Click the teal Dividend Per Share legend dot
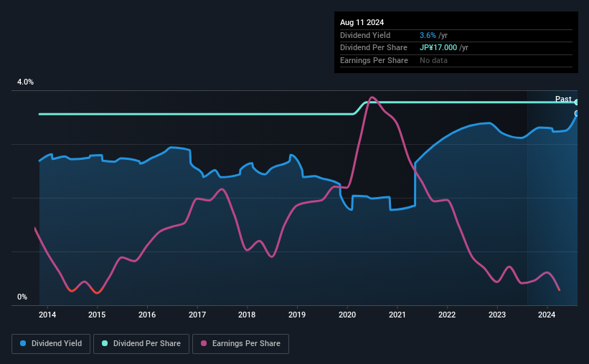Screen dimensions: 589x364 pos(105,343)
